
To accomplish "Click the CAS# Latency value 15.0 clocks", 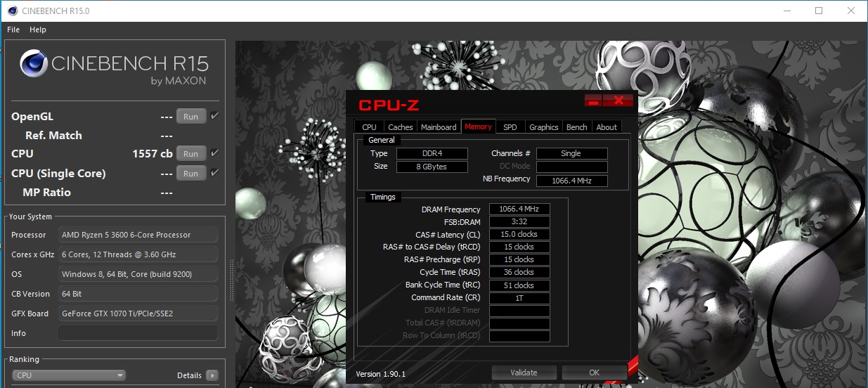I will [519, 235].
